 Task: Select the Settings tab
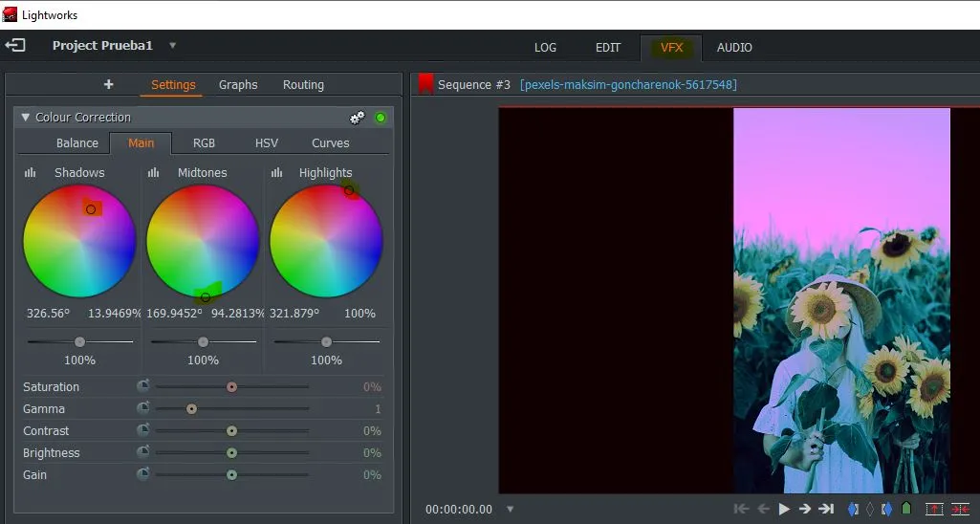tap(173, 85)
